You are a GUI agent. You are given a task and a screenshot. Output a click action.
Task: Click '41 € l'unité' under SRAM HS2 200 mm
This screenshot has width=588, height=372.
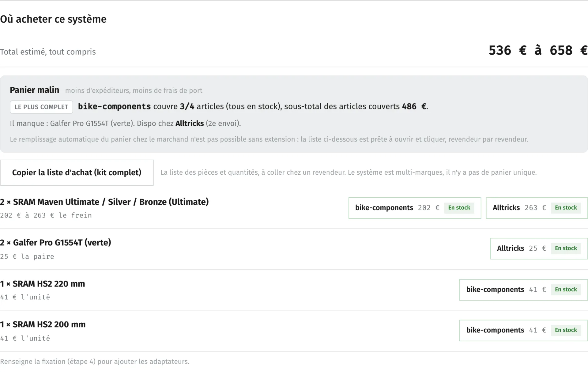pos(25,338)
